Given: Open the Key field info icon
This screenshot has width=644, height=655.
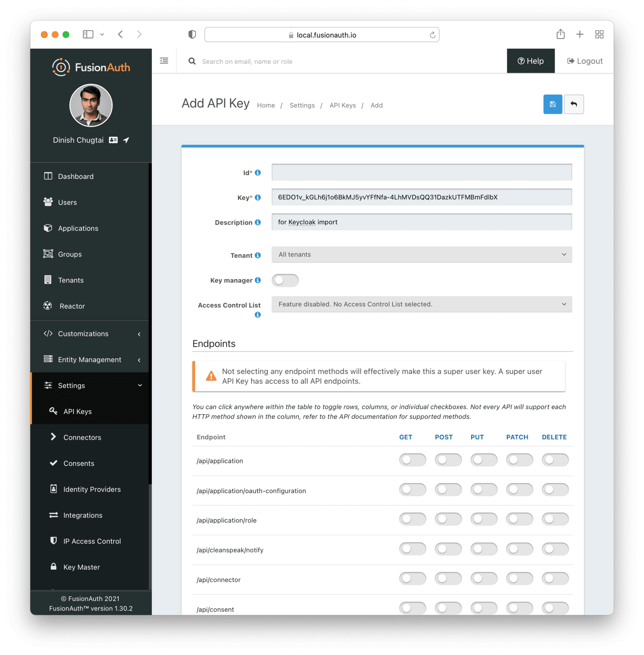Looking at the screenshot, I should [258, 197].
